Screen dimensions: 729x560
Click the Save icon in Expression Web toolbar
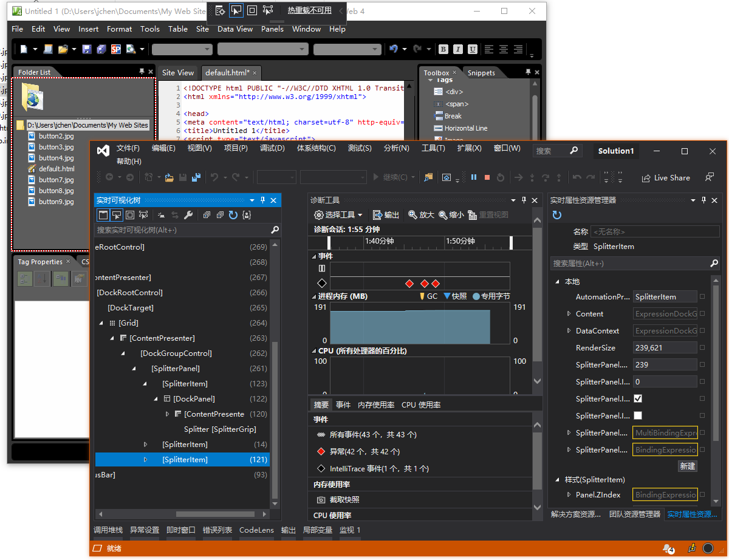pos(86,49)
